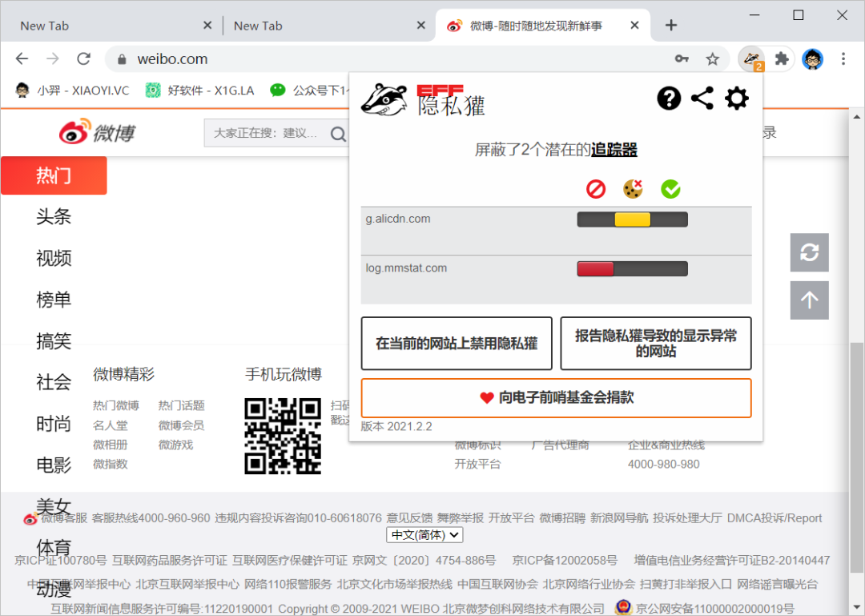Viewport: 865px width, 616px height.
Task: Click 在当前的网站上禁用隐私獾 button
Action: point(457,344)
